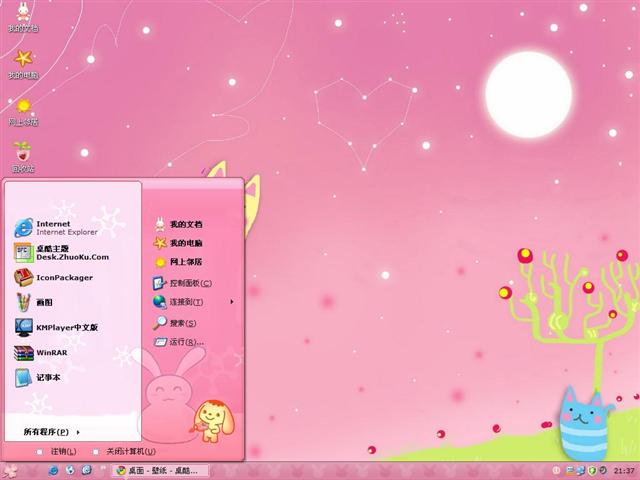Open 桌酷主题 Desk.ZhuoKu.Com in start menu
The image size is (640, 480).
(x=61, y=253)
